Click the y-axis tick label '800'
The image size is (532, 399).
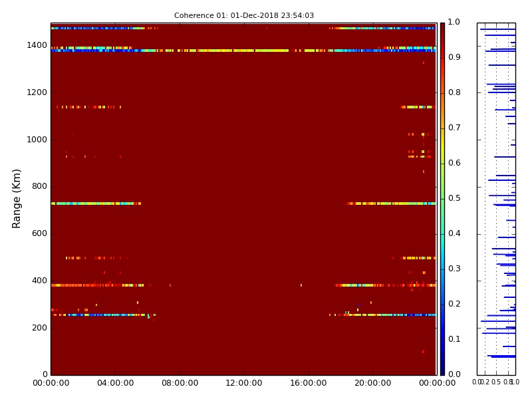tap(39, 186)
